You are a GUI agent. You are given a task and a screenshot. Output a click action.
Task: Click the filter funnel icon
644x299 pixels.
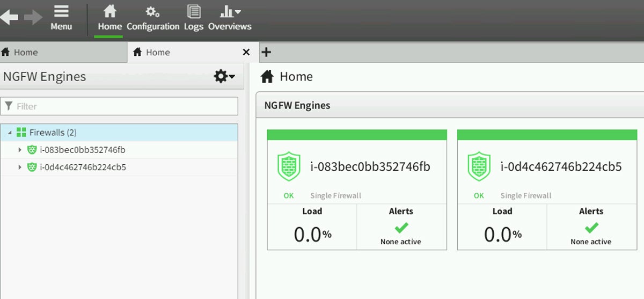coord(9,106)
